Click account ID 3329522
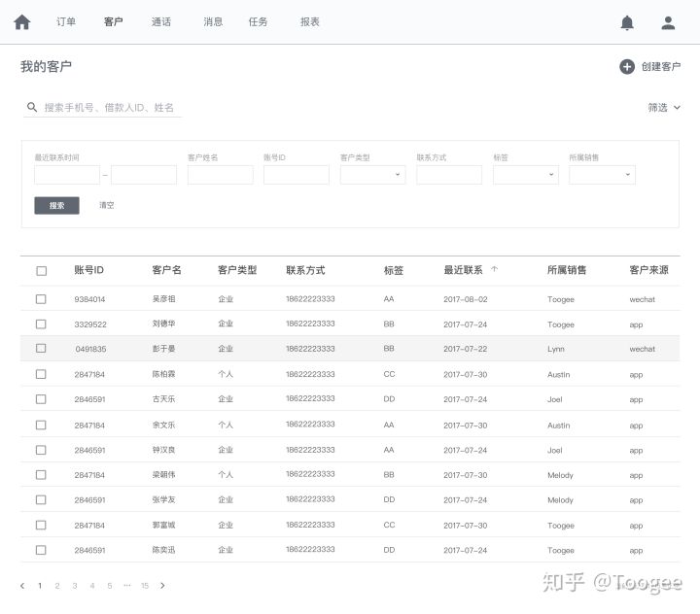Screen dimensions: 700x614 tap(90, 324)
